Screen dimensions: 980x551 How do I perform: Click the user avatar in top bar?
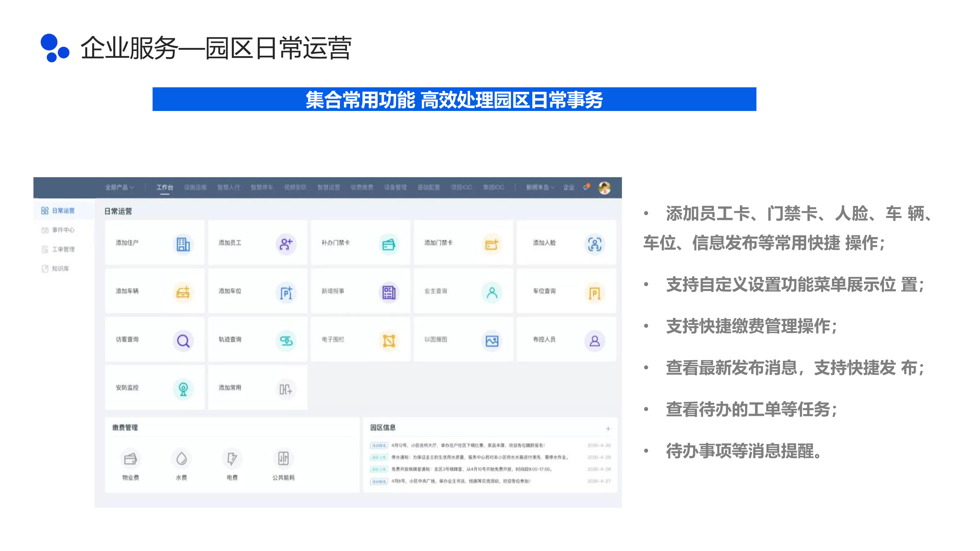point(604,188)
